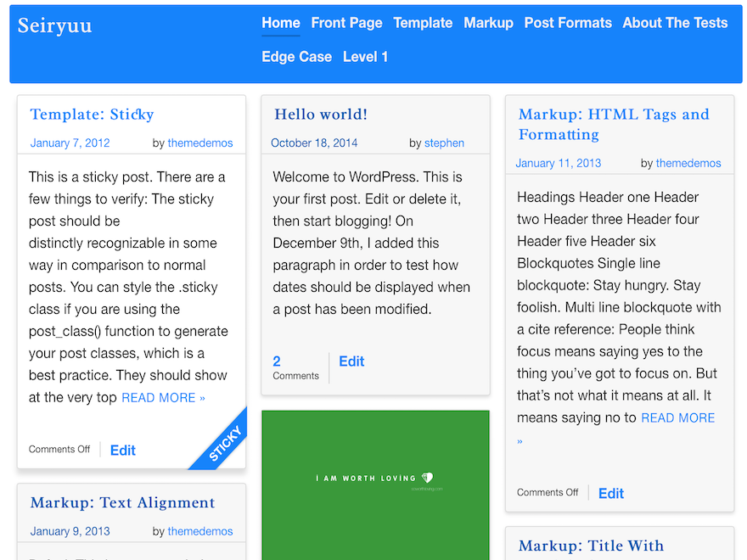Viewport: 747px width, 560px height.
Task: Click the Level 1 menu item
Action: pyautogui.click(x=365, y=57)
